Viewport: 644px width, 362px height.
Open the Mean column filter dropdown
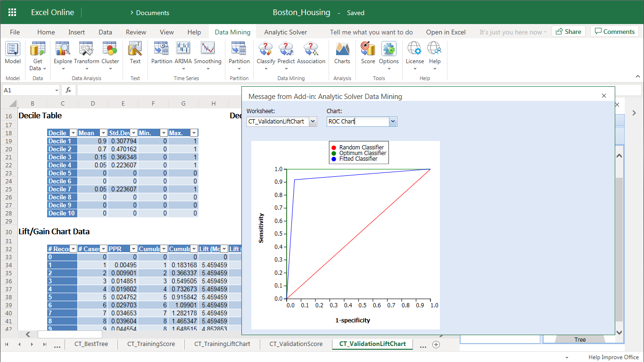point(103,133)
